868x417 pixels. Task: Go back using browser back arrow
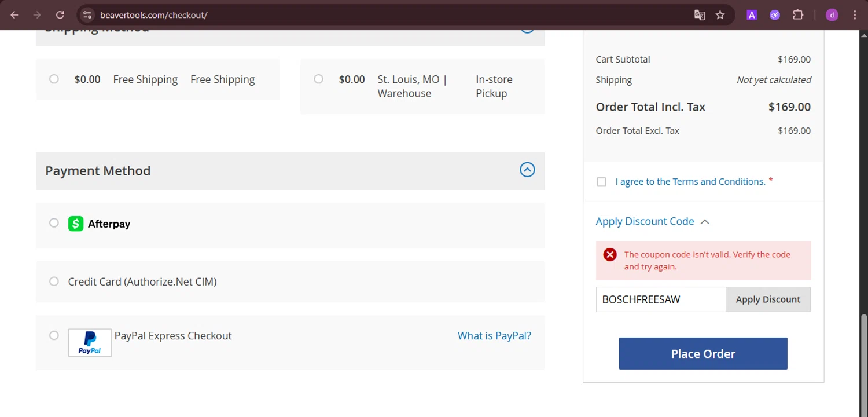(14, 15)
